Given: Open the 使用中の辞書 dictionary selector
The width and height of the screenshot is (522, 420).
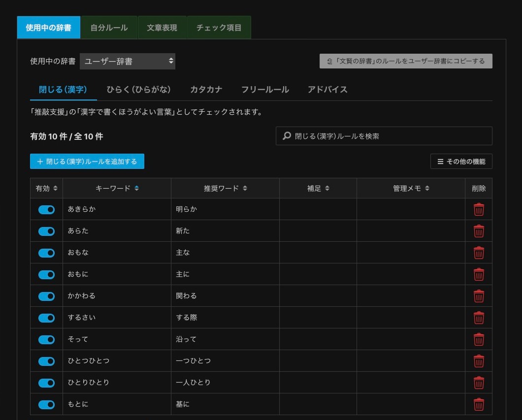Looking at the screenshot, I should click(x=128, y=61).
